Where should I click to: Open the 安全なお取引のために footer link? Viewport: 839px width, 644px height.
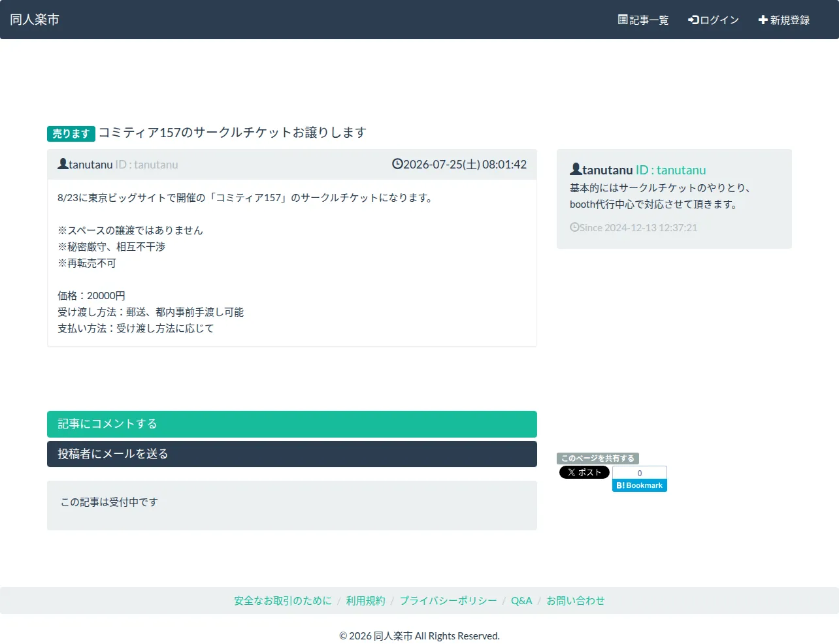(283, 601)
